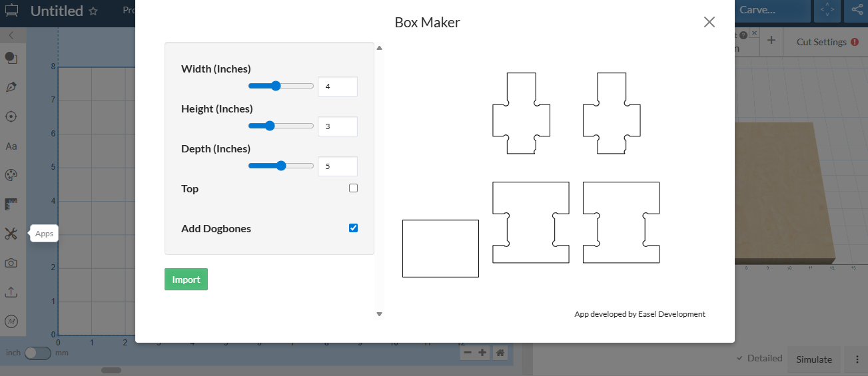Add a new workpiece with plus

[771, 41]
